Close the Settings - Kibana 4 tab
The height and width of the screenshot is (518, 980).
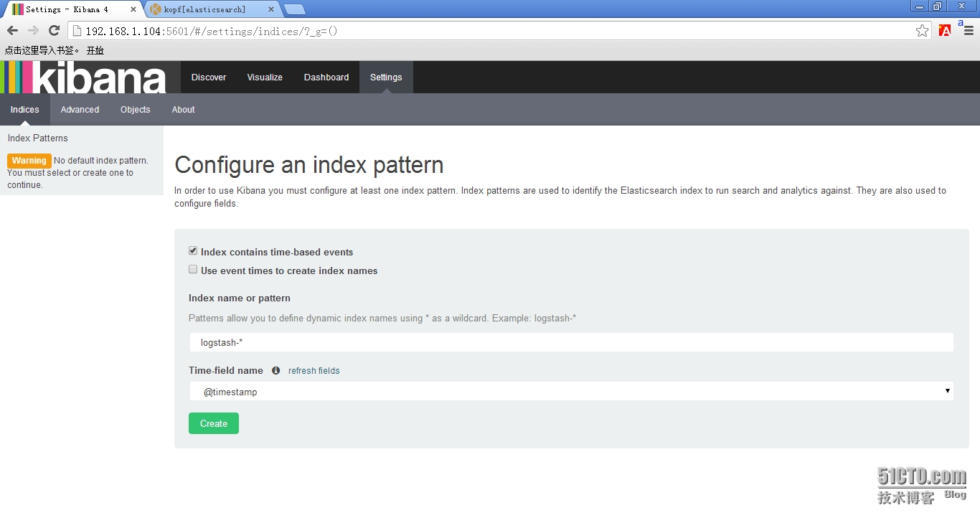[x=133, y=9]
